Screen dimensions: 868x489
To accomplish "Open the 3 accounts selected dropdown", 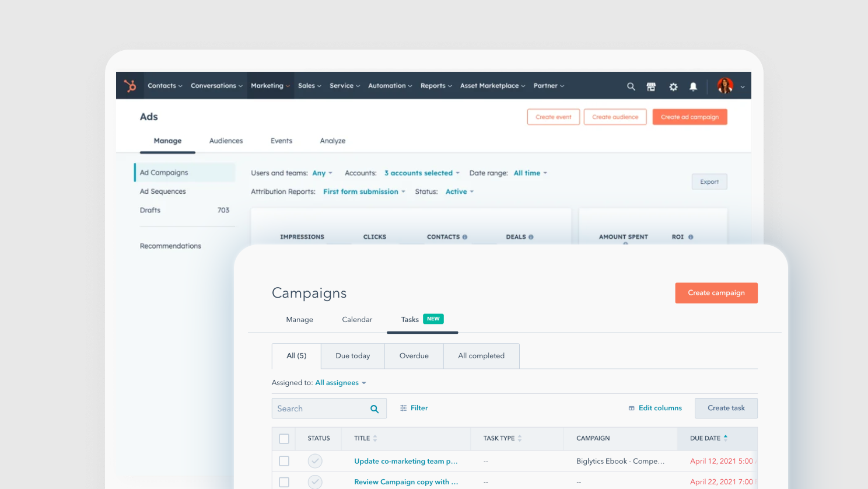I will (422, 173).
